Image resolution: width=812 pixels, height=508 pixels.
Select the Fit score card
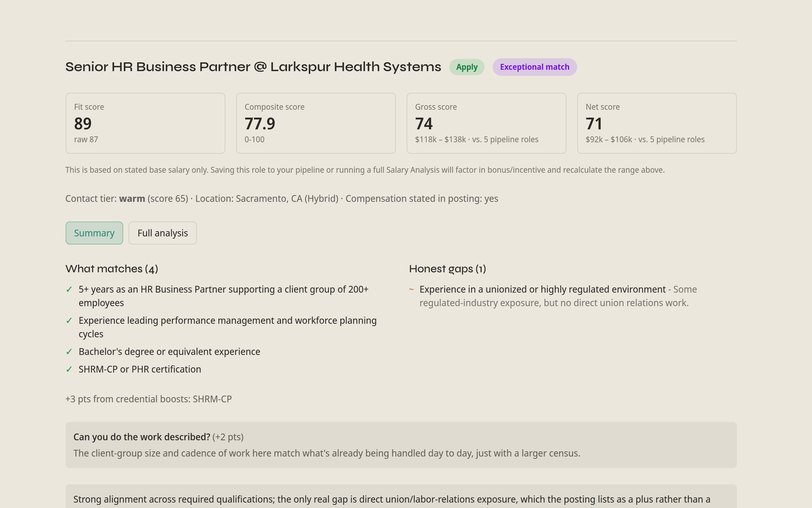pyautogui.click(x=145, y=123)
